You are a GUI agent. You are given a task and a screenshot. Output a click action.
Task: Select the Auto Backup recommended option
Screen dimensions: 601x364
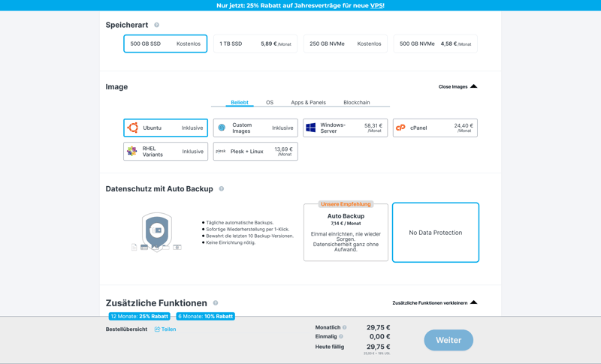click(x=346, y=233)
